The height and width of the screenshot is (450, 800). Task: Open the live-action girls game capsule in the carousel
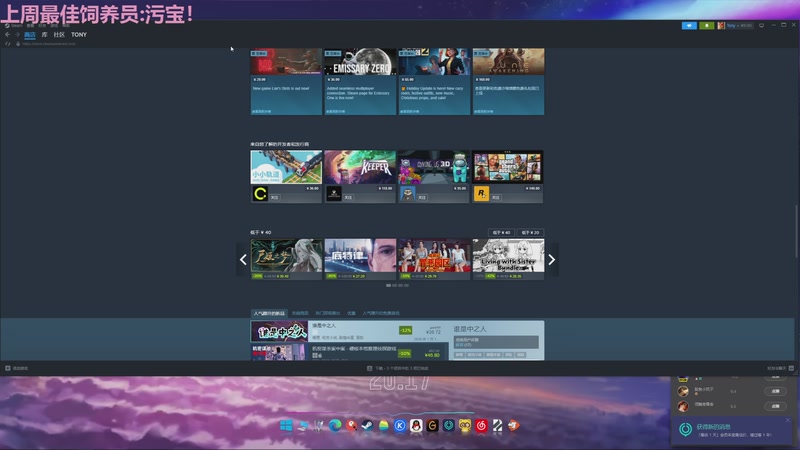(434, 259)
